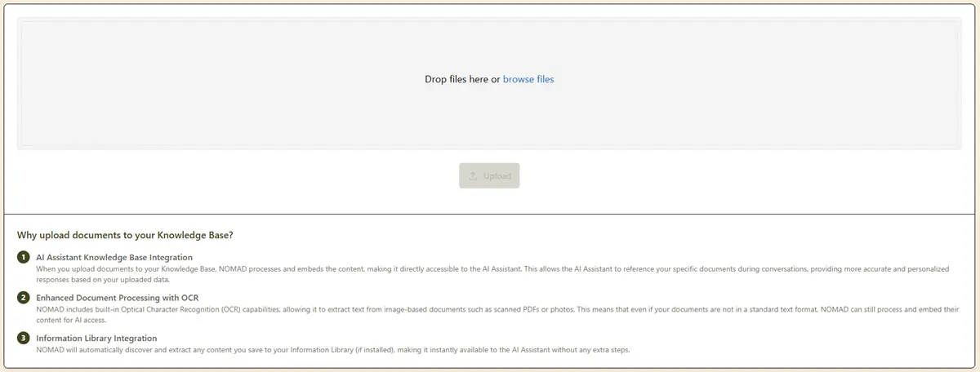Click the paragraph describing built-in OCR capabilities
980x372 pixels.
(x=408, y=314)
